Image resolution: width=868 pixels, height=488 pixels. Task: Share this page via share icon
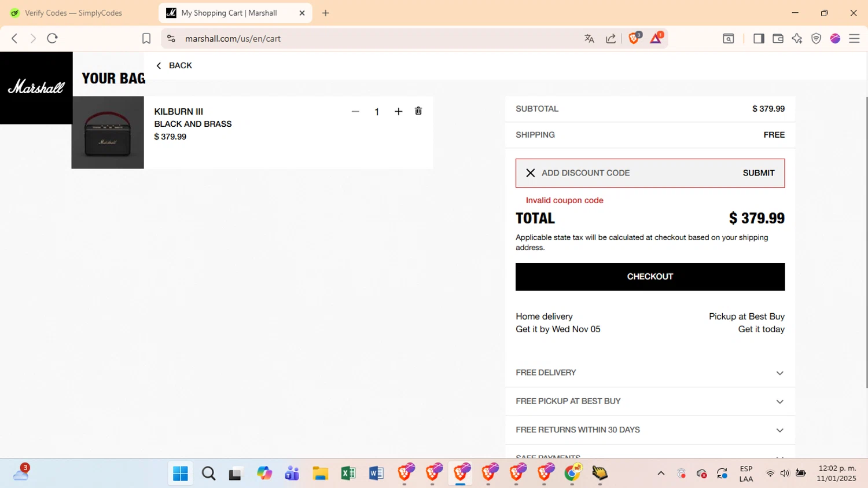coord(611,38)
